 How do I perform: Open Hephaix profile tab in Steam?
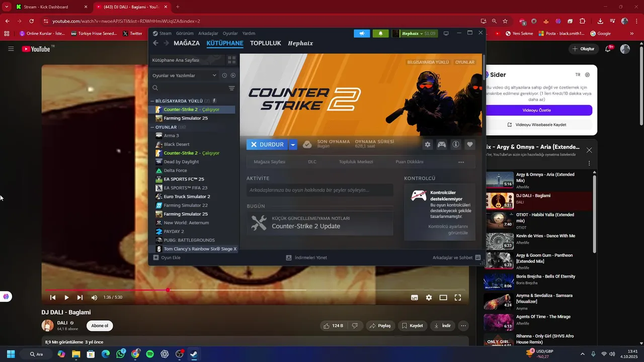(x=300, y=43)
